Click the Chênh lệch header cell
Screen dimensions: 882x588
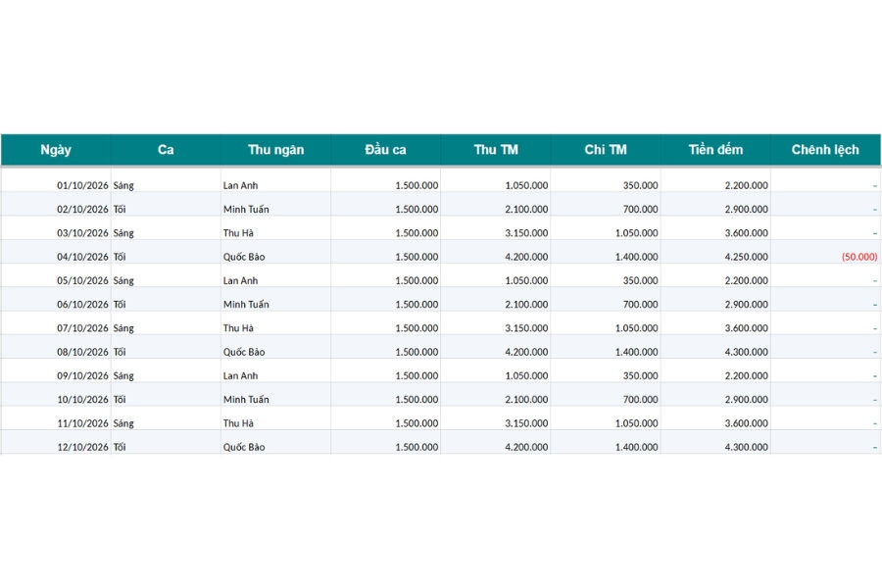click(x=825, y=150)
